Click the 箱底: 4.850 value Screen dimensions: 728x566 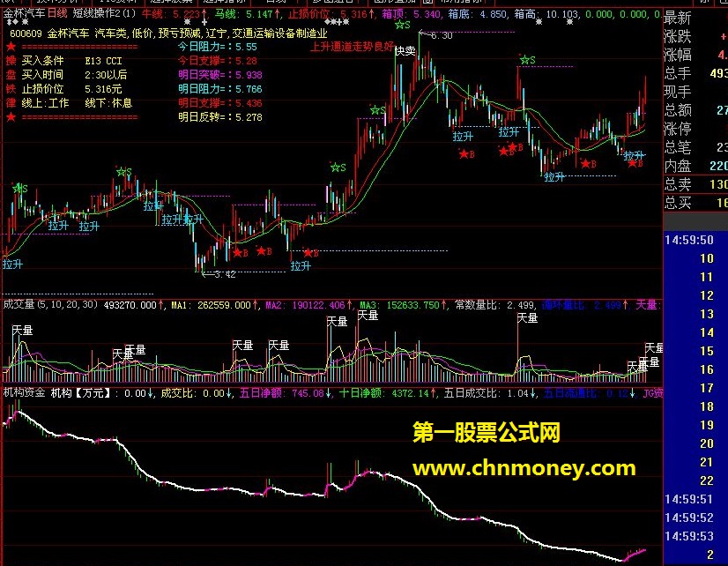[478, 14]
